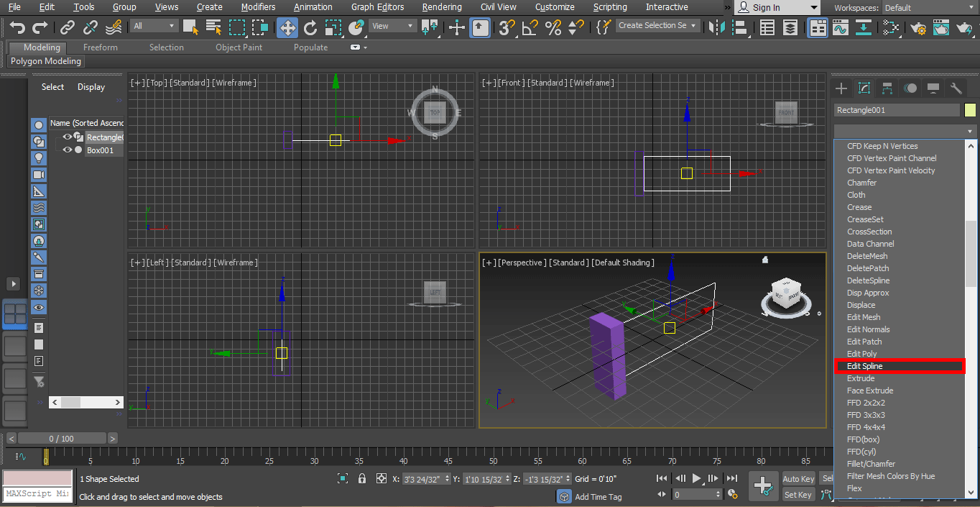Click the Mirror tool icon
Image resolution: width=980 pixels, height=507 pixels.
pos(716,27)
